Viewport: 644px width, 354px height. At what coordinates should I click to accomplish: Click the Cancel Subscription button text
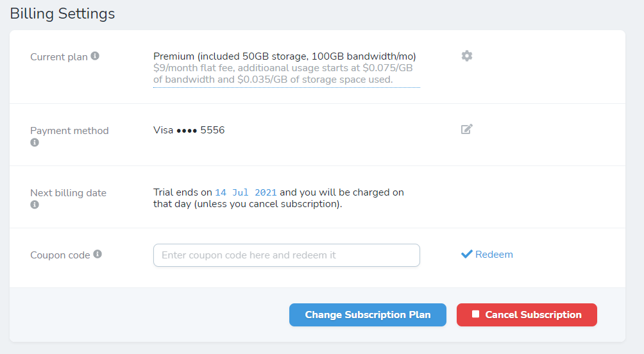533,315
